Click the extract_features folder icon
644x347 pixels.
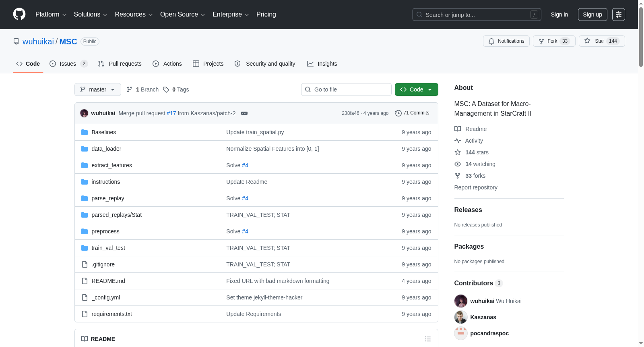pyautogui.click(x=85, y=165)
